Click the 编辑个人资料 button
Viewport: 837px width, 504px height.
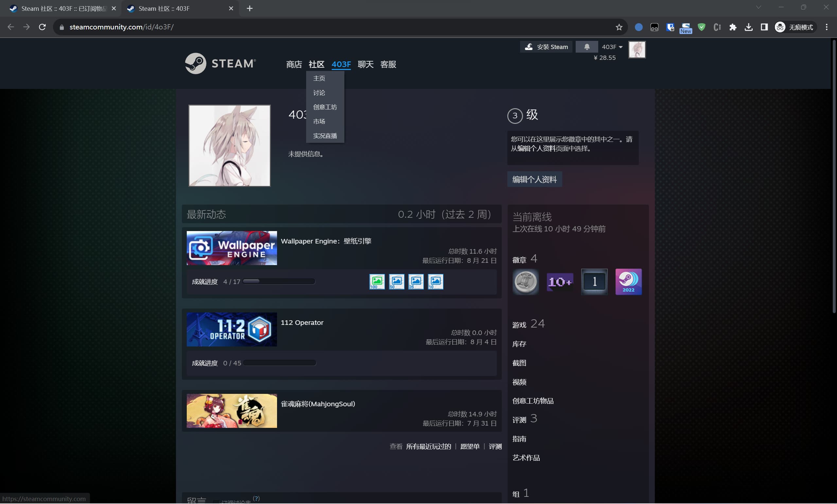tap(534, 179)
